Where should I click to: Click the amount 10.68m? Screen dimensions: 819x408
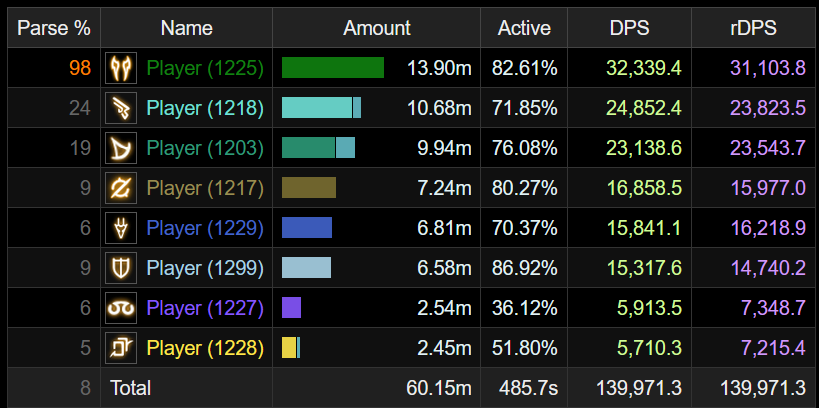pyautogui.click(x=439, y=108)
